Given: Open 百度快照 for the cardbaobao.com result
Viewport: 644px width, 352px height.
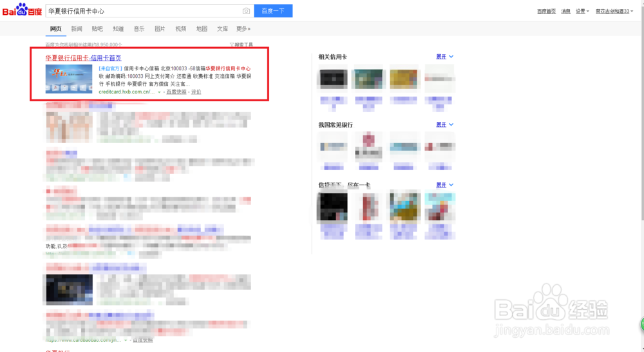Looking at the screenshot, I should pos(142,340).
